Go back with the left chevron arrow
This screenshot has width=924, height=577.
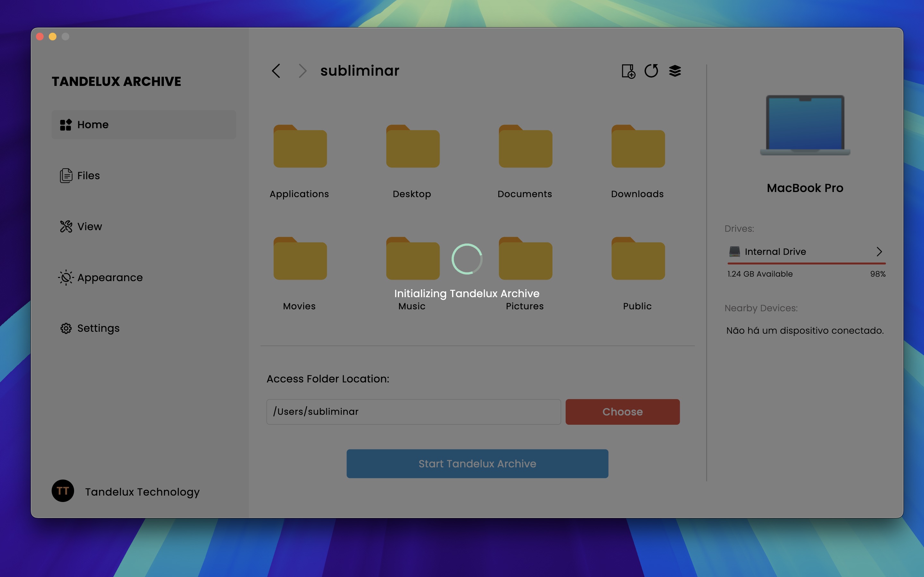click(x=276, y=71)
